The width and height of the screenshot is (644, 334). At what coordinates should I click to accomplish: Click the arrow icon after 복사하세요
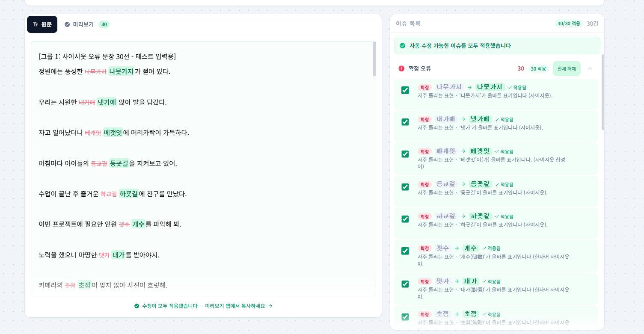click(x=270, y=306)
